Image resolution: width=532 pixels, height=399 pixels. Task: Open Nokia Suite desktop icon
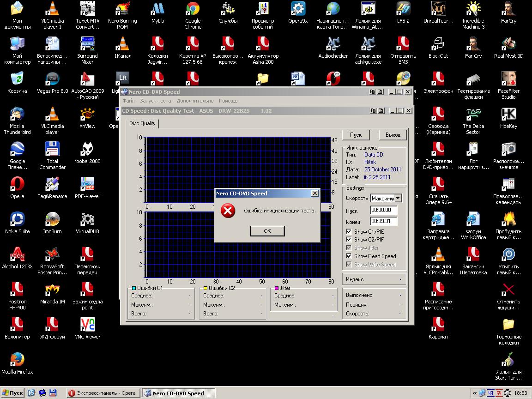pyautogui.click(x=17, y=223)
